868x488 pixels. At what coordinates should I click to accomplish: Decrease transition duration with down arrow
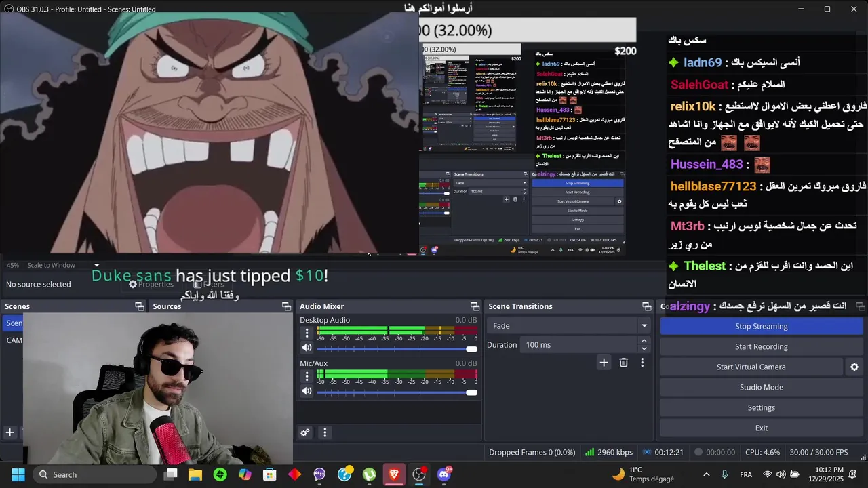click(644, 348)
